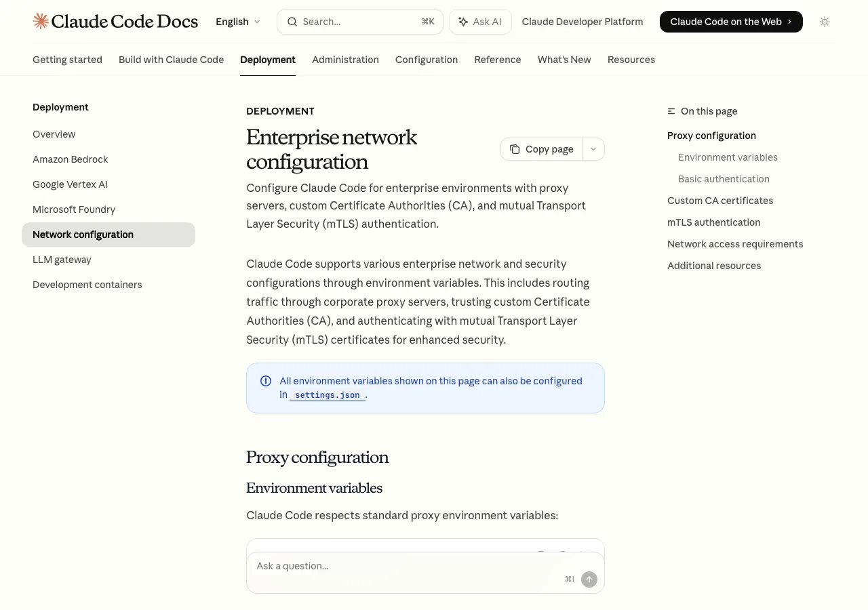Image resolution: width=868 pixels, height=610 pixels.
Task: Jump to Custom CA certificates section
Action: (x=720, y=201)
